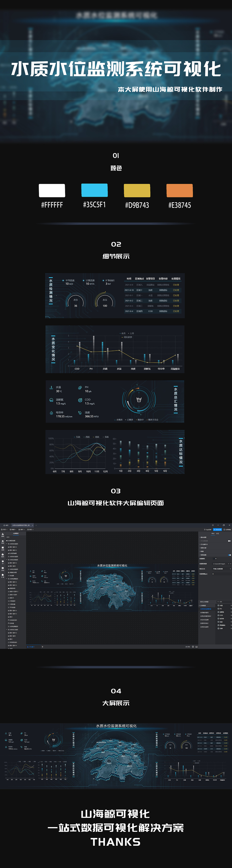Click the 项目公共数据 search field
Image resolution: width=232 pixels, height=868 pixels.
pyautogui.click(x=224, y=602)
